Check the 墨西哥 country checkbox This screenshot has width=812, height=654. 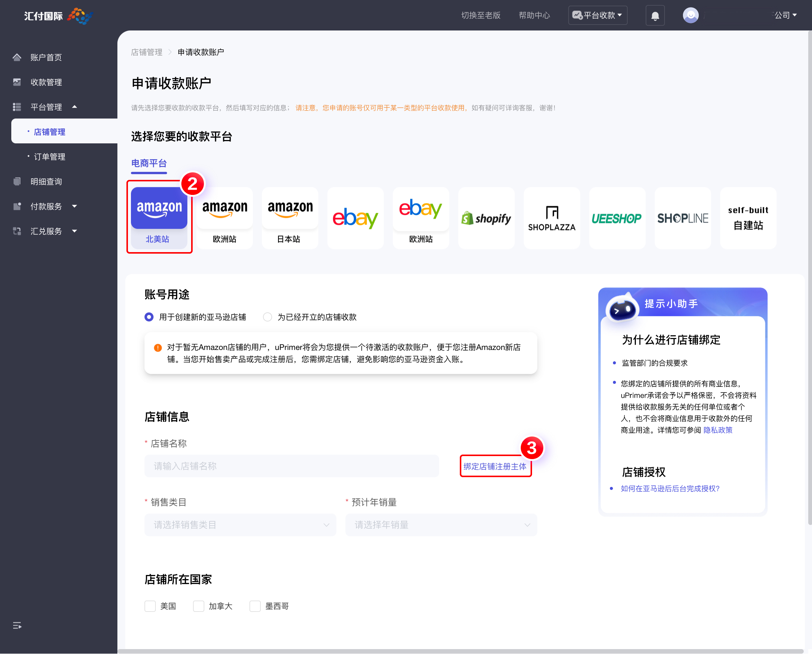tap(255, 606)
